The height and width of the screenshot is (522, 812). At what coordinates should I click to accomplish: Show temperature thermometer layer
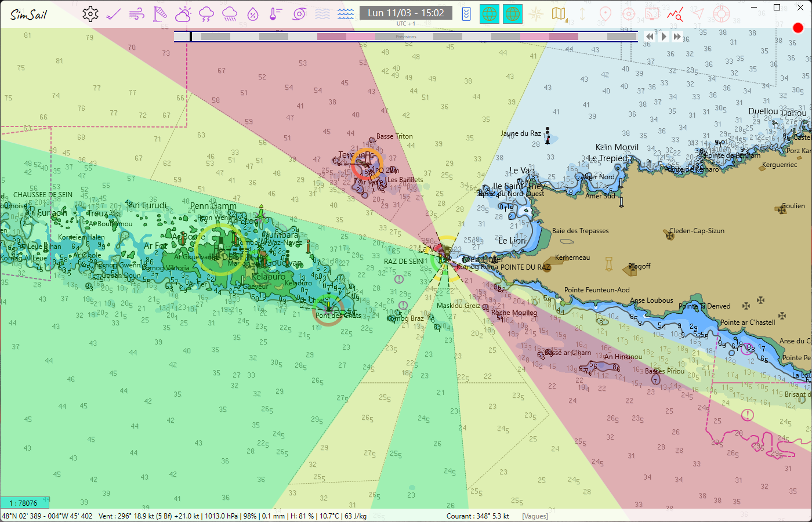pos(276,14)
